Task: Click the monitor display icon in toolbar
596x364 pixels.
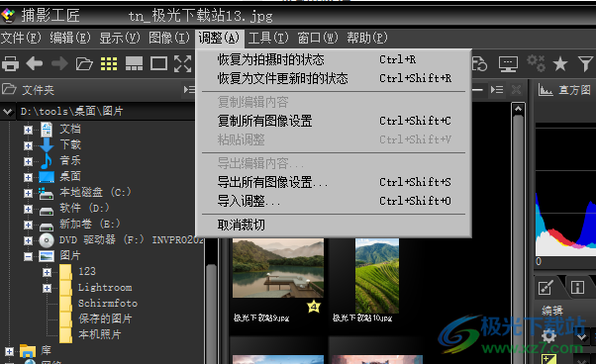Action: click(508, 64)
